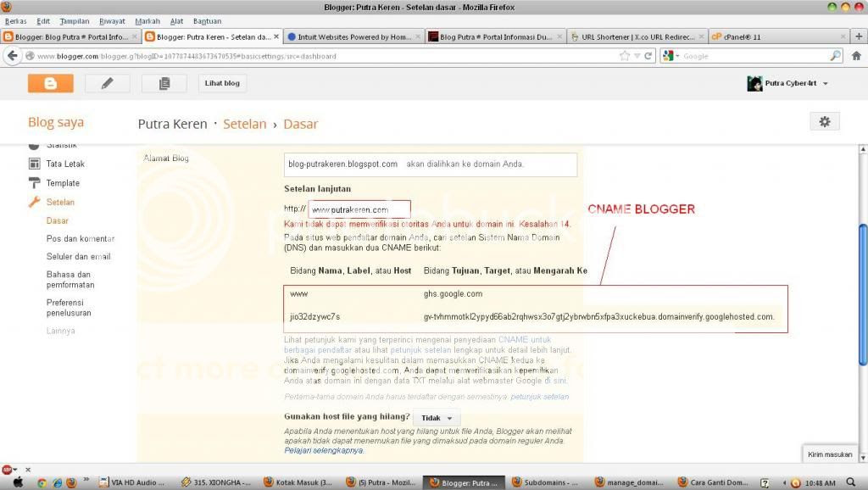
Task: Switch to Cara Ganti Dom taskbar window
Action: pyautogui.click(x=713, y=483)
